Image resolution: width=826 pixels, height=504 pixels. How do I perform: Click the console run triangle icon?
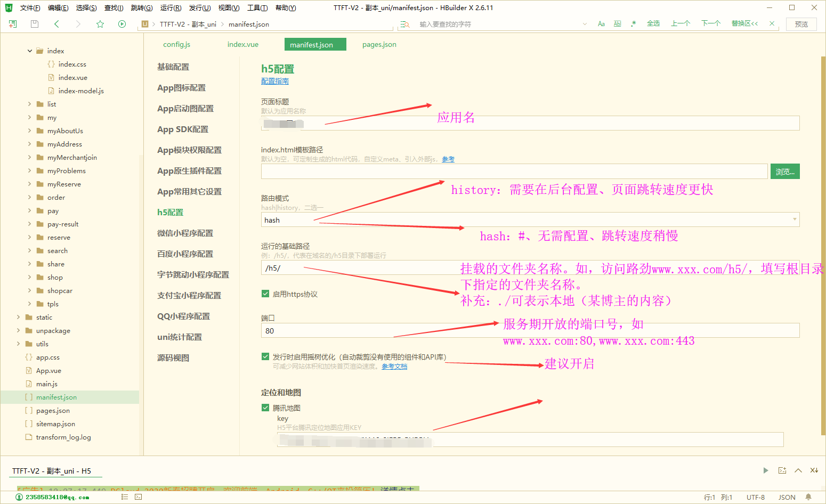pos(766,470)
